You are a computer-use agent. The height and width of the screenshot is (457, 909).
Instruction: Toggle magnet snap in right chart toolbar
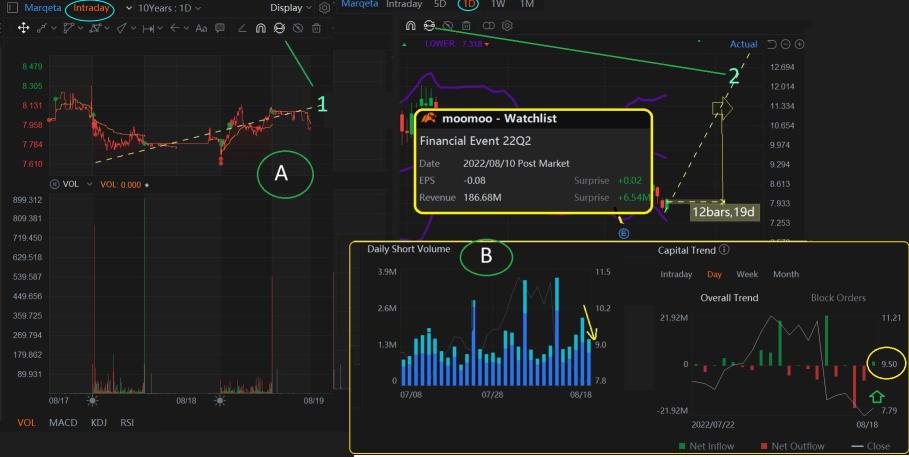pyautogui.click(x=410, y=26)
